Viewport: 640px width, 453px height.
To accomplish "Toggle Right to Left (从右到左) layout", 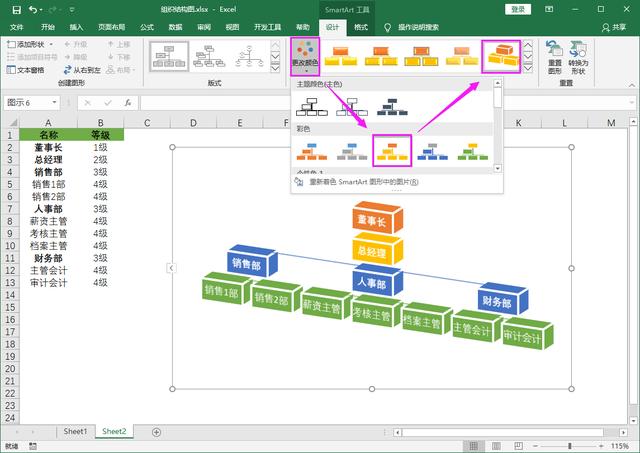I will [x=82, y=70].
